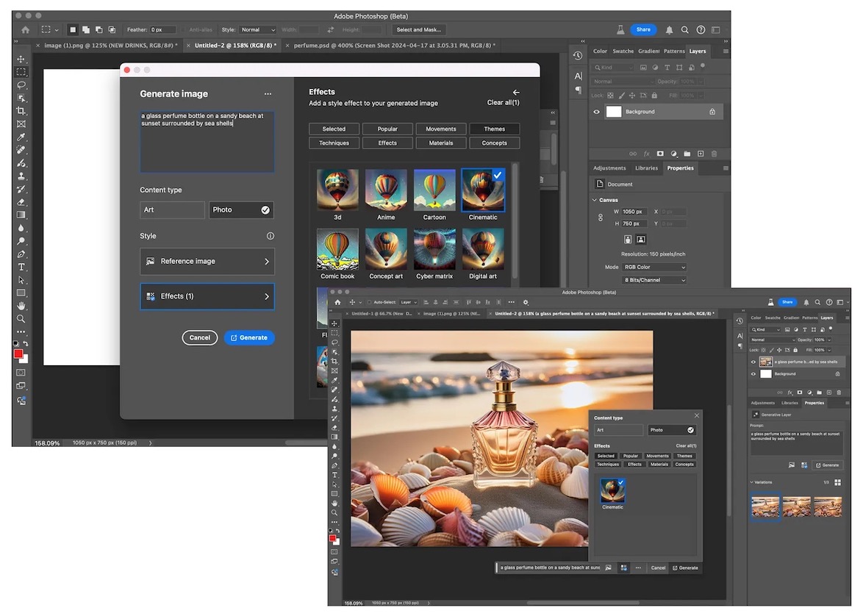Collapse the Canvas section in Properties
Image resolution: width=863 pixels, height=616 pixels.
point(594,198)
